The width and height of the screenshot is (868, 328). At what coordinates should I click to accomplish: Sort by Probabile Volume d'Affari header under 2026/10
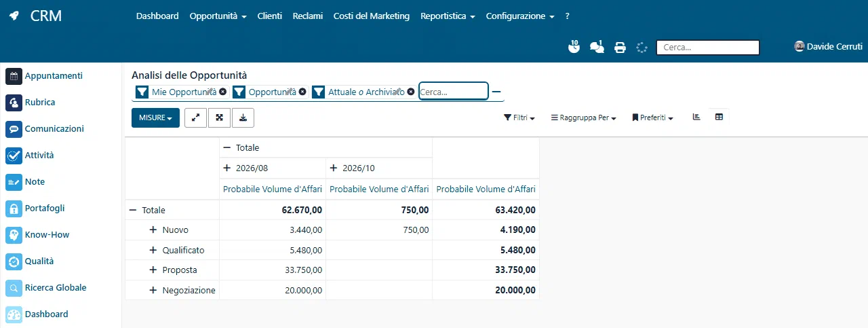(x=379, y=189)
